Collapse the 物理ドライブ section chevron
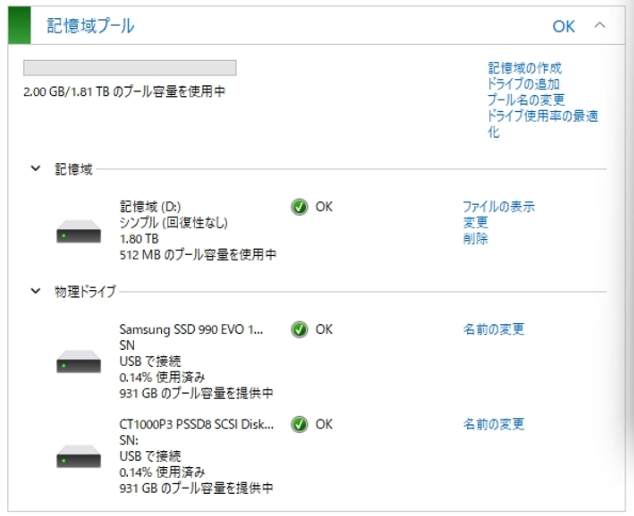634x516 pixels. pos(36,291)
